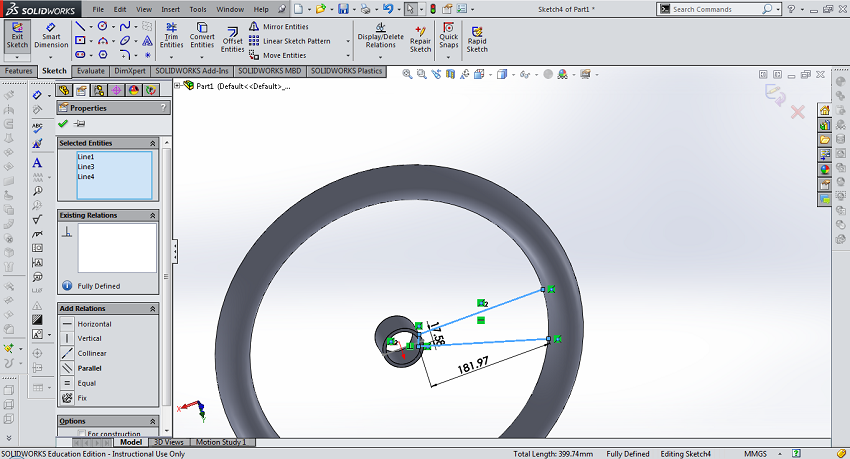
Task: Click the pushpin keep-visible icon
Action: (x=79, y=124)
